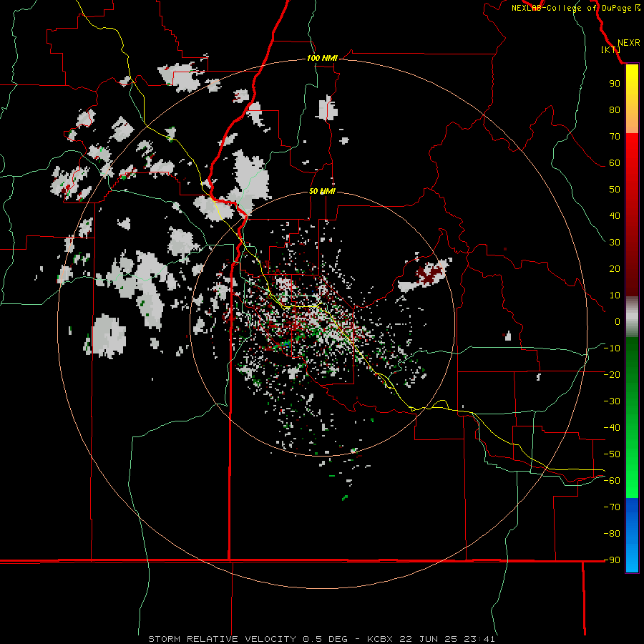Click the -90 value on the velocity scale
Viewport: 644px width, 644px height.
[x=612, y=560]
